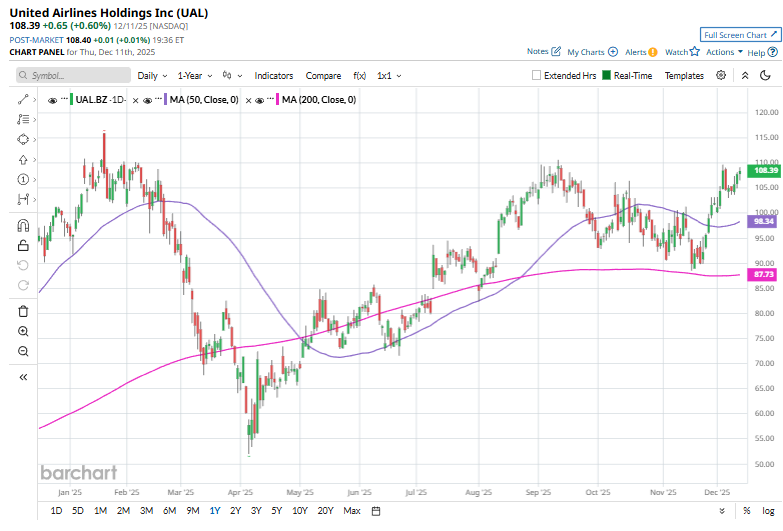Screen dimensions: 783x531
Task: Open the Indicators menu
Action: (x=273, y=75)
